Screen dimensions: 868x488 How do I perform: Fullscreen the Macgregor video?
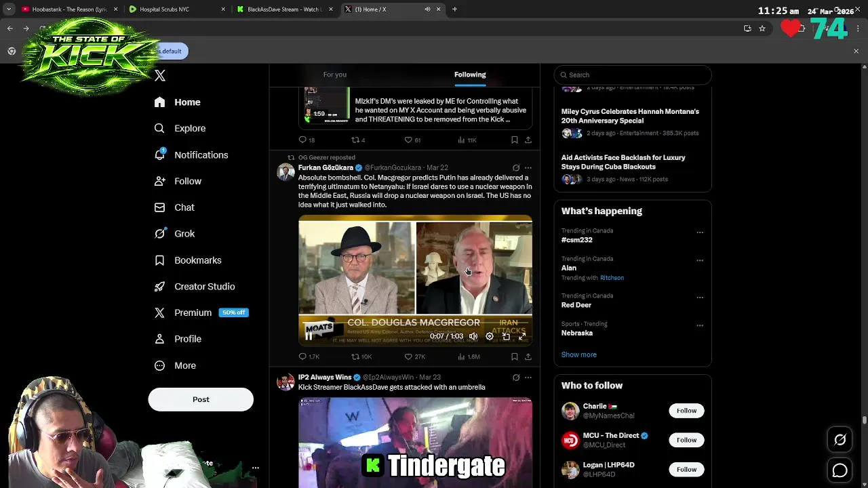522,336
